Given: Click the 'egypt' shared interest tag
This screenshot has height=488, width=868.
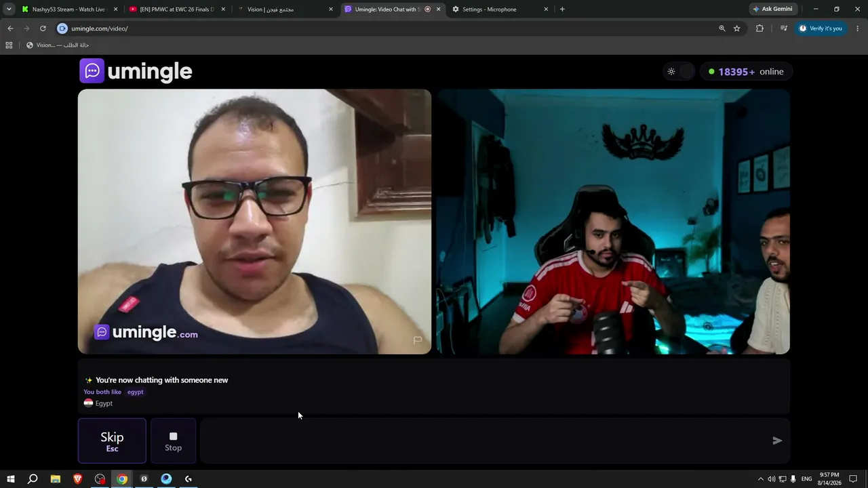Looking at the screenshot, I should [136, 392].
